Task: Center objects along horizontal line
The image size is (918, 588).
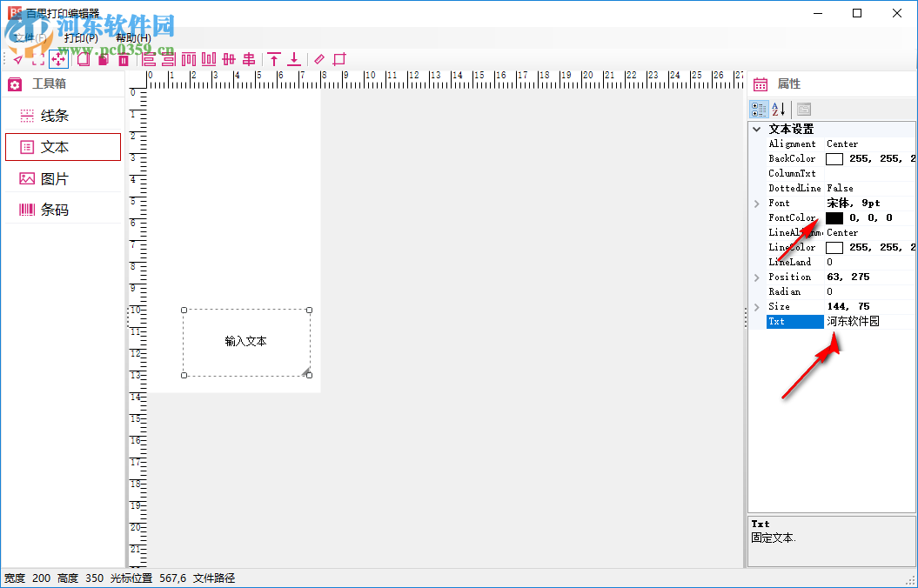Action: (229, 59)
